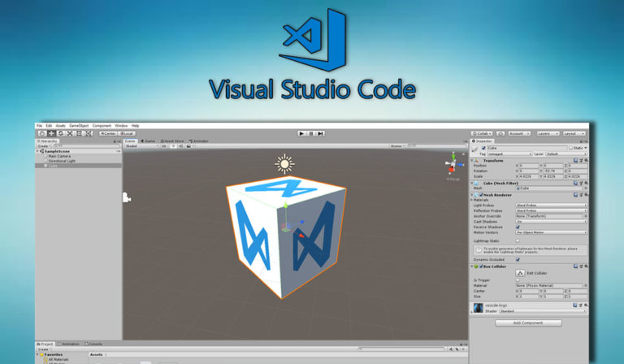The image size is (624, 364).
Task: Open Box Collider settings gear
Action: [586, 266]
